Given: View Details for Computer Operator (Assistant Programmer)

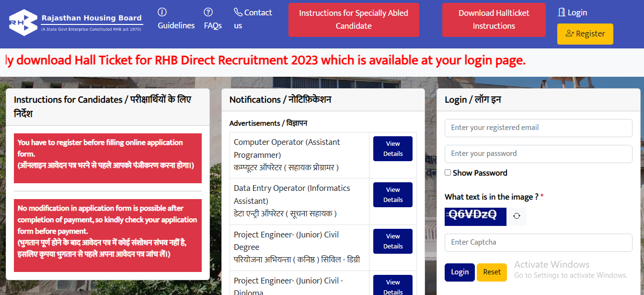Looking at the screenshot, I should coord(393,149).
